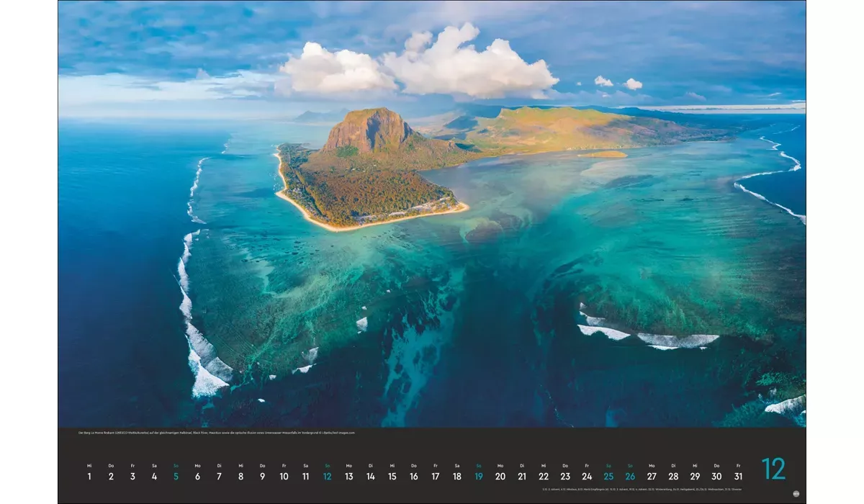Click the highlighted Sunday date 5
Viewport: 864px width, 504px height.
[176, 476]
